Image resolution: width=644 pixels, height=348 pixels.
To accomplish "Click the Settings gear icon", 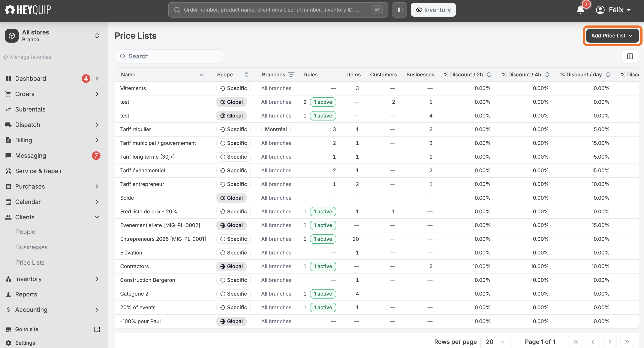I will (x=8, y=343).
